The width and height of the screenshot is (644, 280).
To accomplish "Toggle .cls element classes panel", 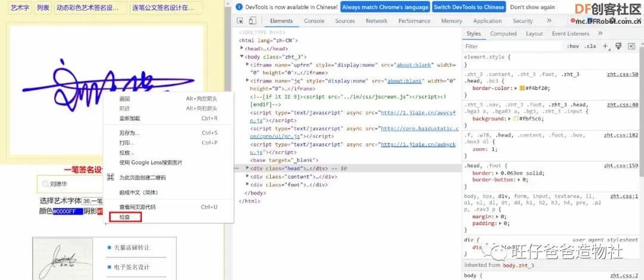I will click(590, 46).
